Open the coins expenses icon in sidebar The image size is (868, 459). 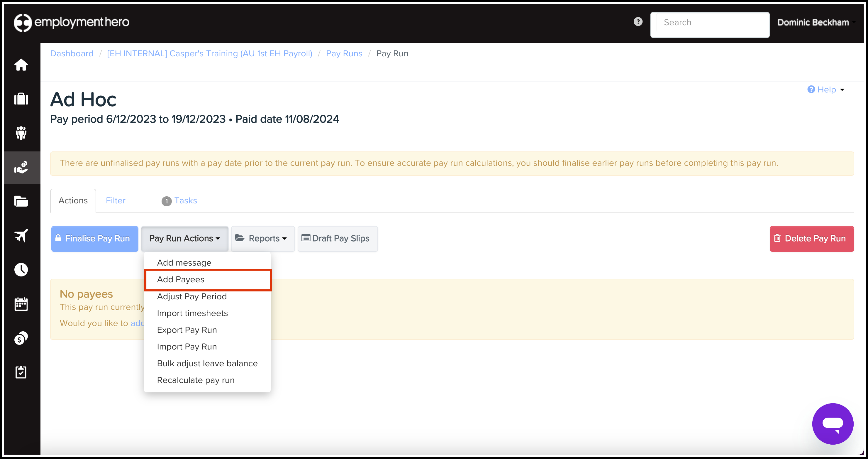pos(21,338)
